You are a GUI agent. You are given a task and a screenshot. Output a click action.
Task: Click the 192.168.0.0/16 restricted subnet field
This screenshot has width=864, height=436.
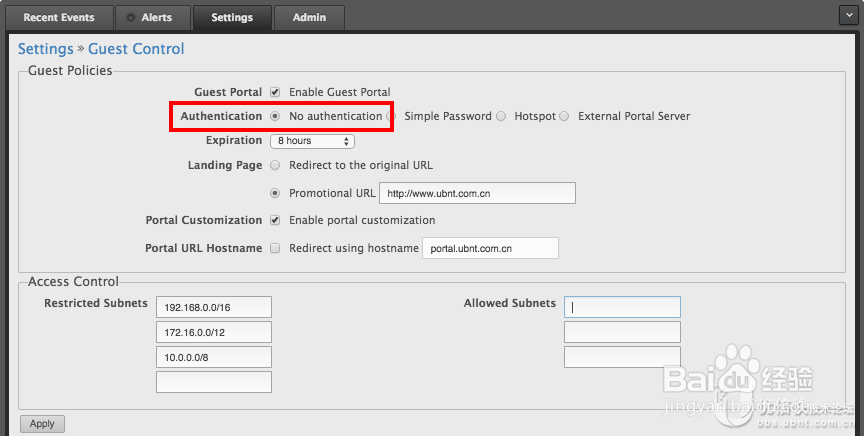[214, 306]
